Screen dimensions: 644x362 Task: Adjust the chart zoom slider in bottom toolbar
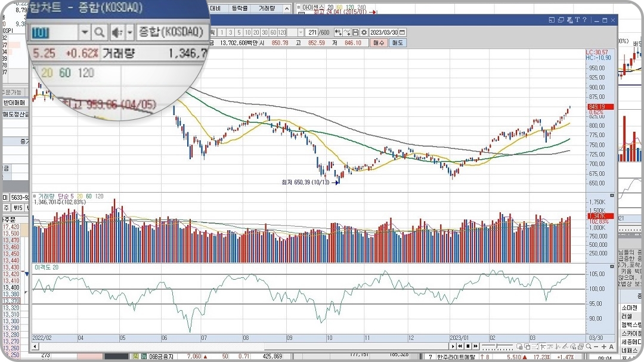497,346
